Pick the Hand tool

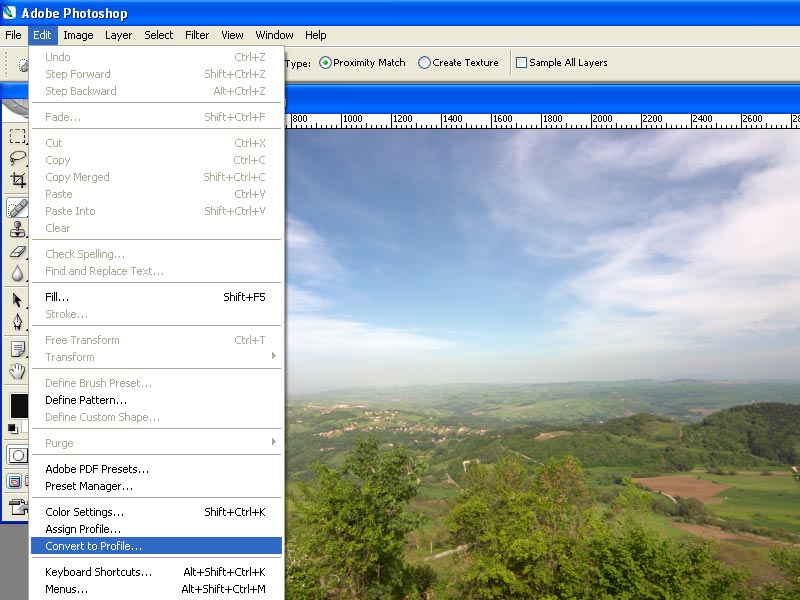pyautogui.click(x=17, y=371)
